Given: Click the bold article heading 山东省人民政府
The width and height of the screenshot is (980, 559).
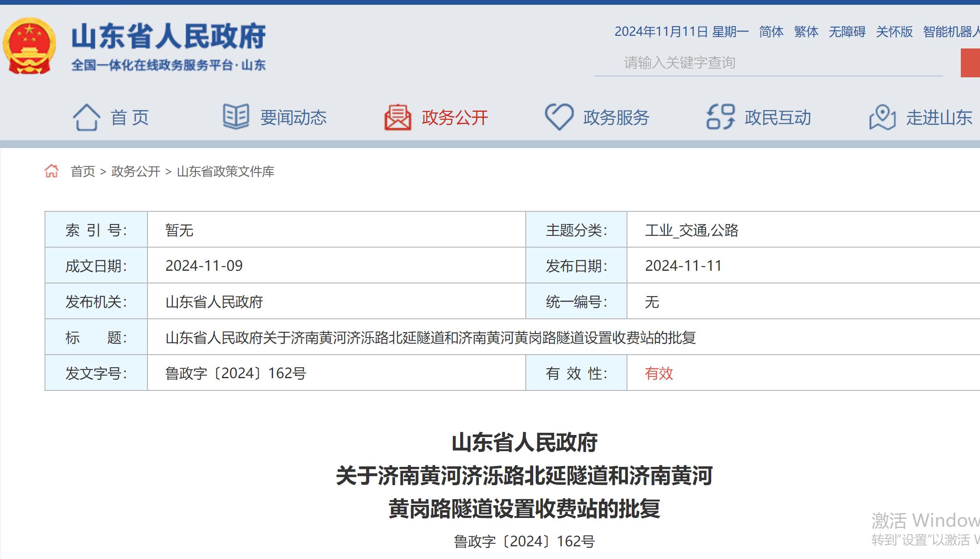Looking at the screenshot, I should (x=524, y=442).
